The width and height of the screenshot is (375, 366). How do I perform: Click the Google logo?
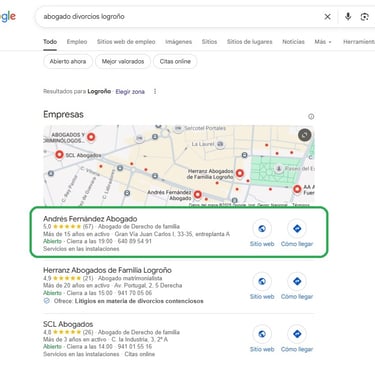pos(8,16)
